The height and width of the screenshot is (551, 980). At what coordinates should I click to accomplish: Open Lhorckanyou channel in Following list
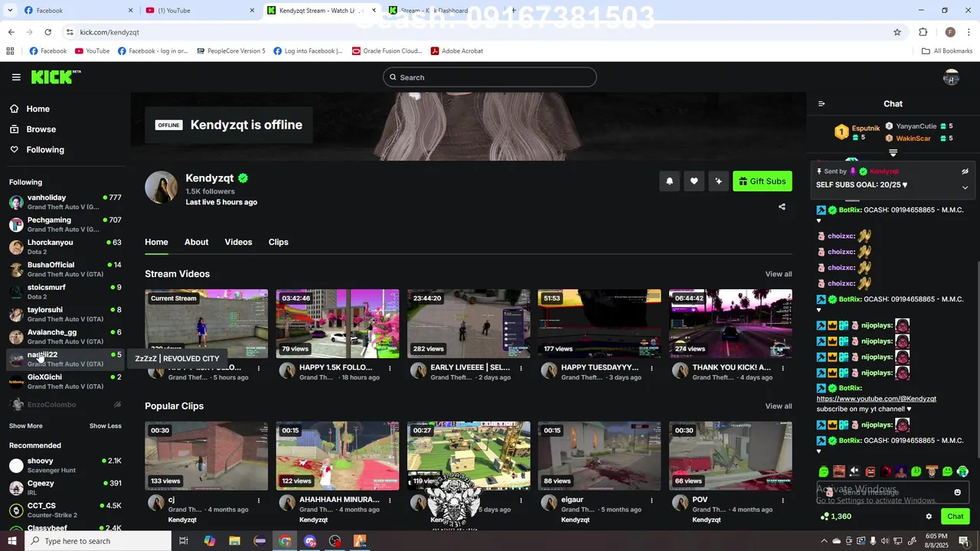tap(65, 246)
